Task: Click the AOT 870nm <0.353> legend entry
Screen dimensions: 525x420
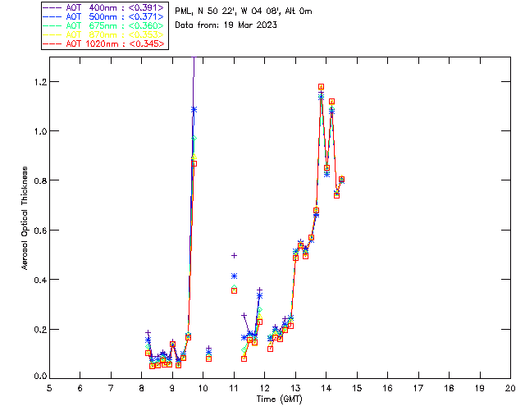Action: tap(104, 34)
